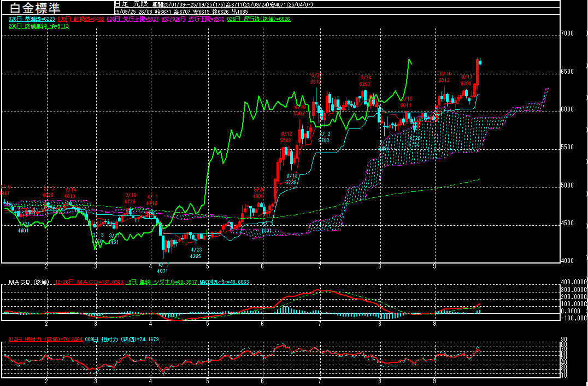Select the green 026日 遅行線 legend label
This screenshot has height=386, width=588.
tap(258, 19)
